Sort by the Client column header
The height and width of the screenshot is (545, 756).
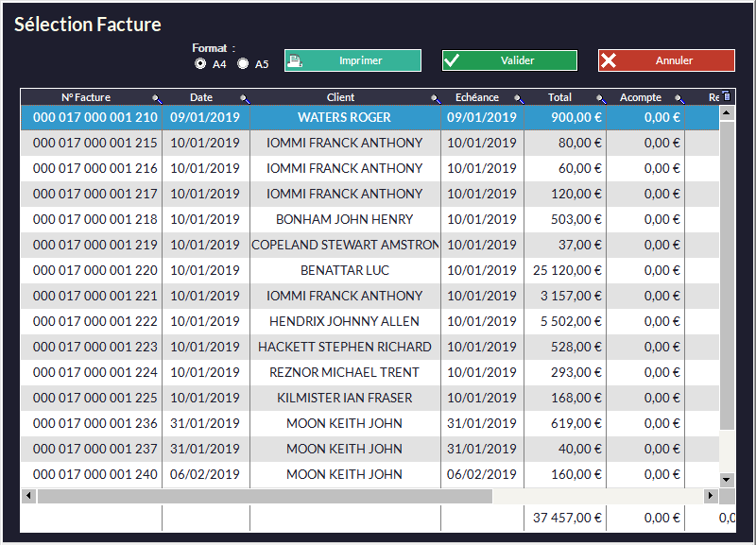pyautogui.click(x=340, y=97)
